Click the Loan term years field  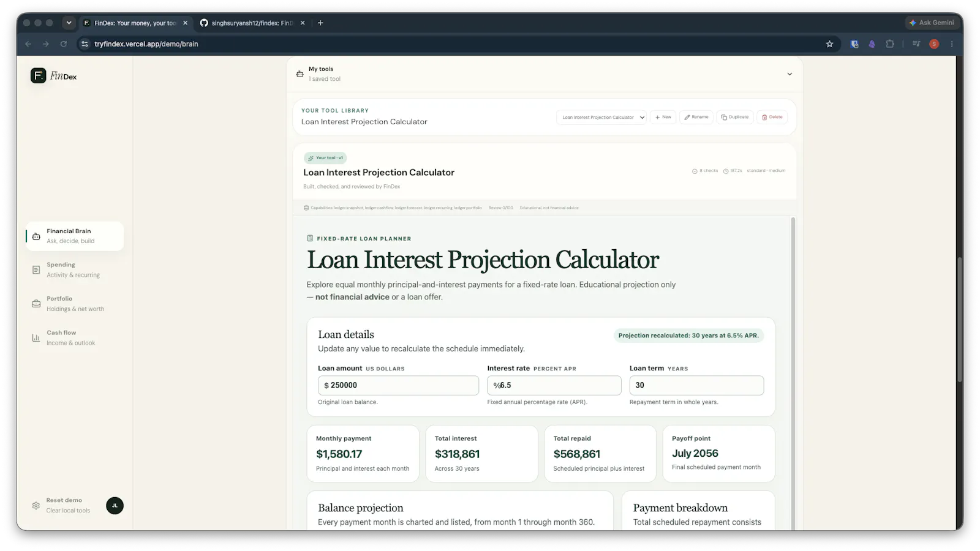[696, 385]
